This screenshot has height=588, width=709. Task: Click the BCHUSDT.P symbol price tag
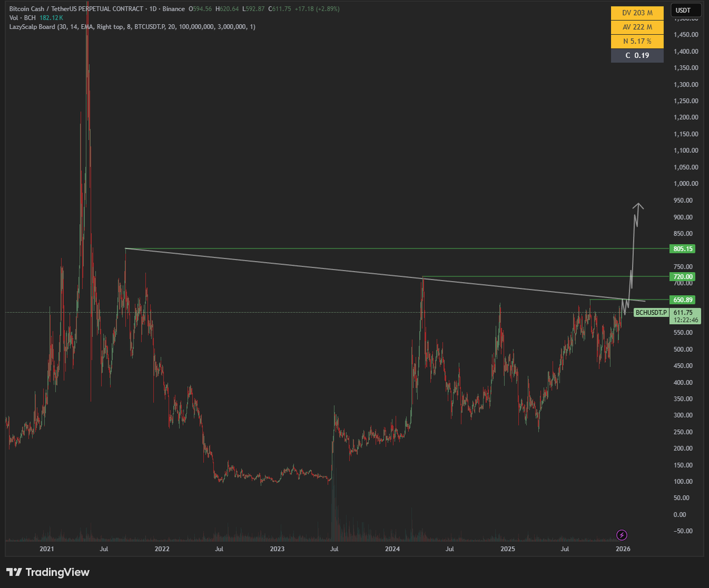[x=651, y=312]
